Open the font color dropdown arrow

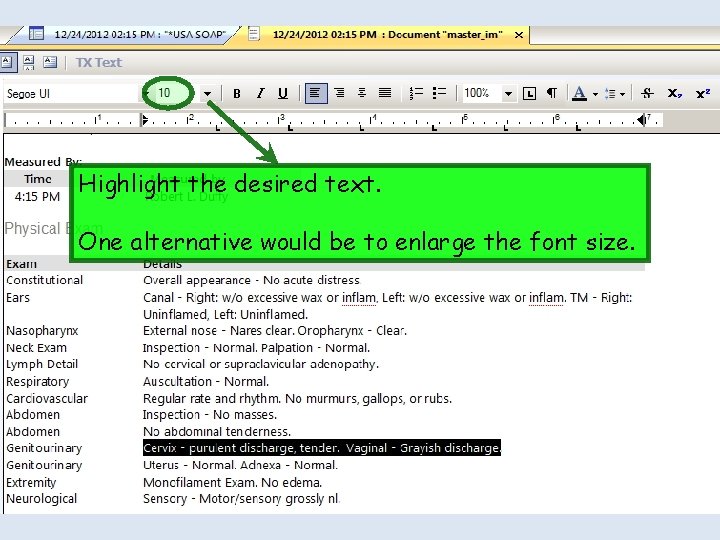pyautogui.click(x=595, y=95)
